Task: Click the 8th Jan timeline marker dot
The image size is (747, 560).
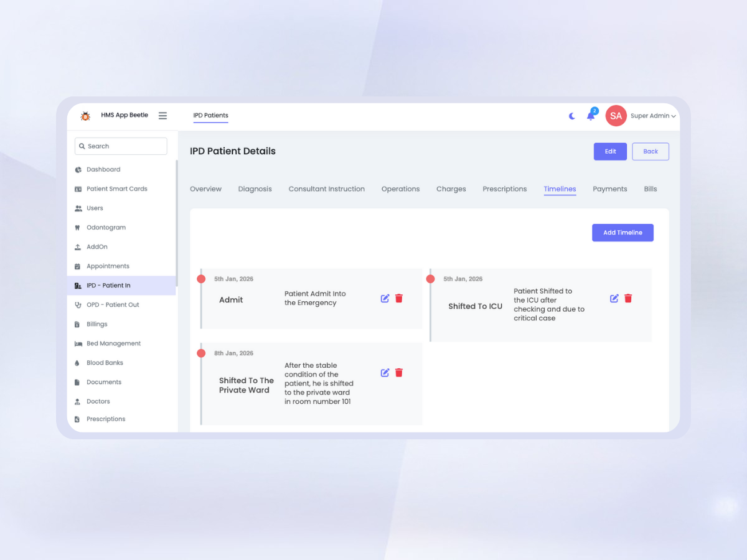Action: coord(201,353)
